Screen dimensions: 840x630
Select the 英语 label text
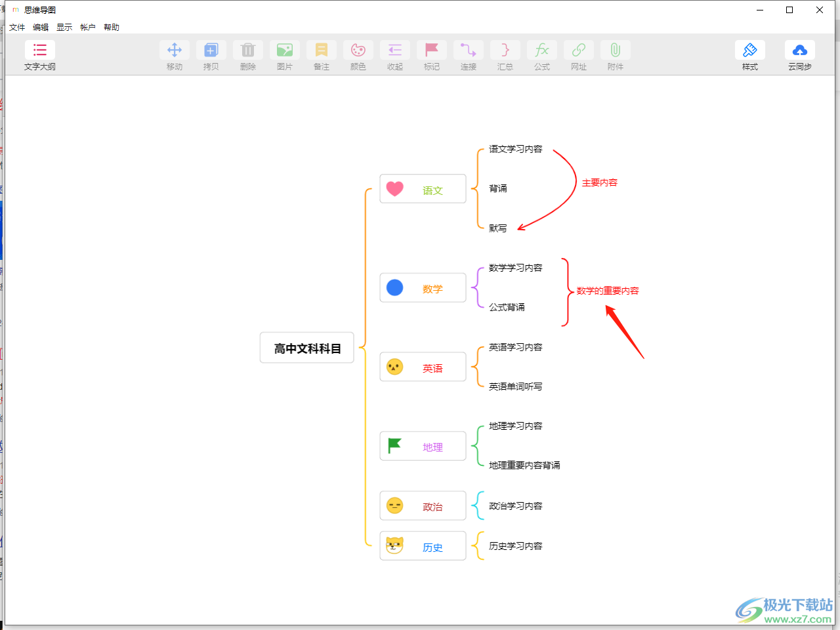(x=432, y=368)
